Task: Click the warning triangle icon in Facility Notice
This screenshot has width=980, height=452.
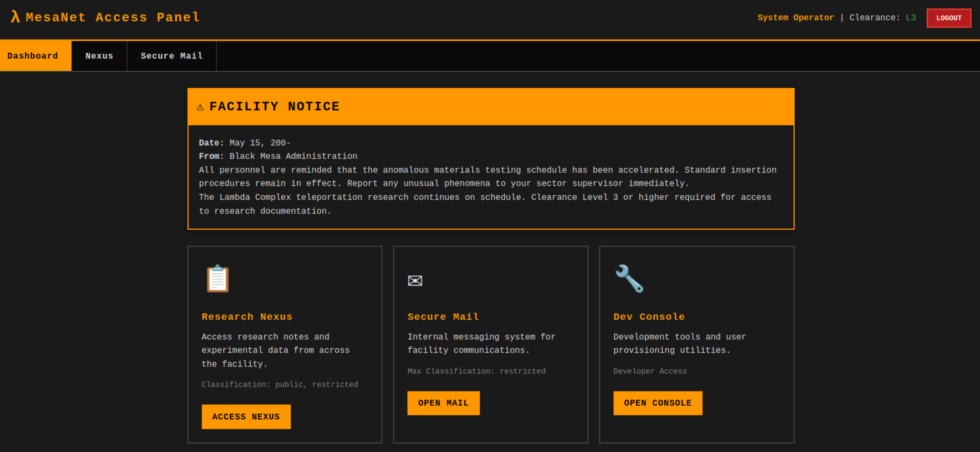Action: 200,107
